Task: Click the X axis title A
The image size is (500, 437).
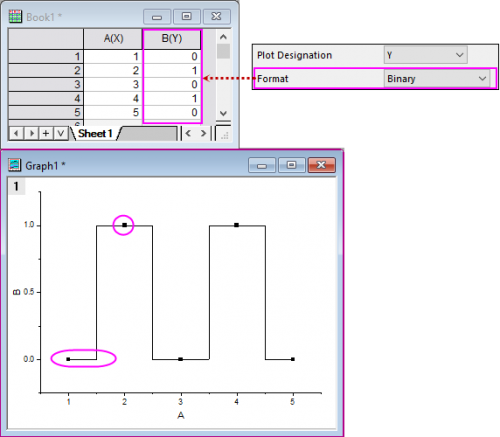Action: (181, 415)
